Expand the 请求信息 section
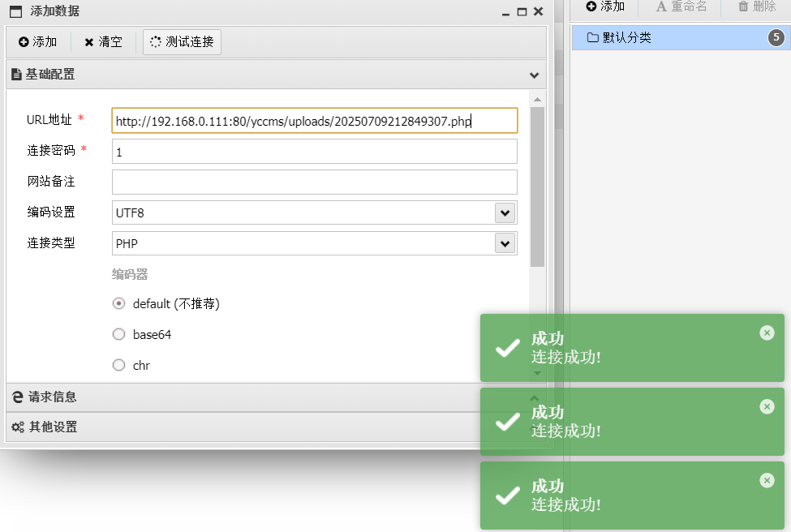 pyautogui.click(x=53, y=397)
